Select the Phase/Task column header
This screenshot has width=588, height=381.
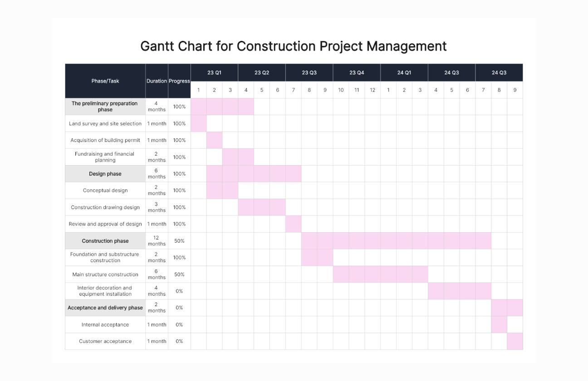(105, 81)
